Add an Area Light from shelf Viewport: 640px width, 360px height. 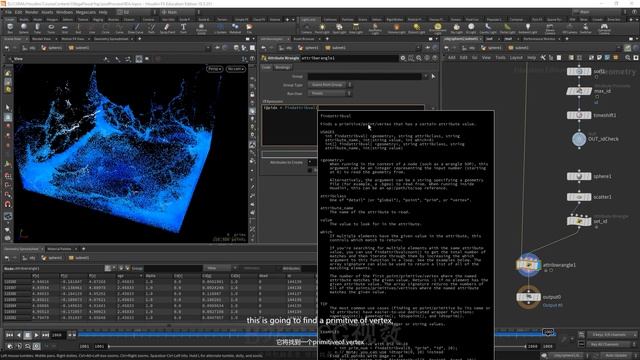pyautogui.click(x=356, y=28)
